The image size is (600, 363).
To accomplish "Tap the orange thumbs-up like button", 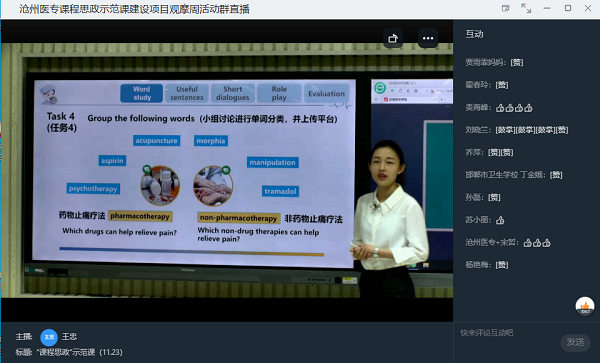I will coord(585,306).
